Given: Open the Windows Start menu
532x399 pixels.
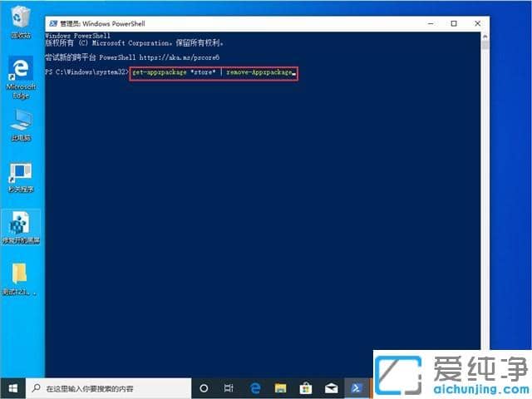Looking at the screenshot, I should [x=13, y=388].
